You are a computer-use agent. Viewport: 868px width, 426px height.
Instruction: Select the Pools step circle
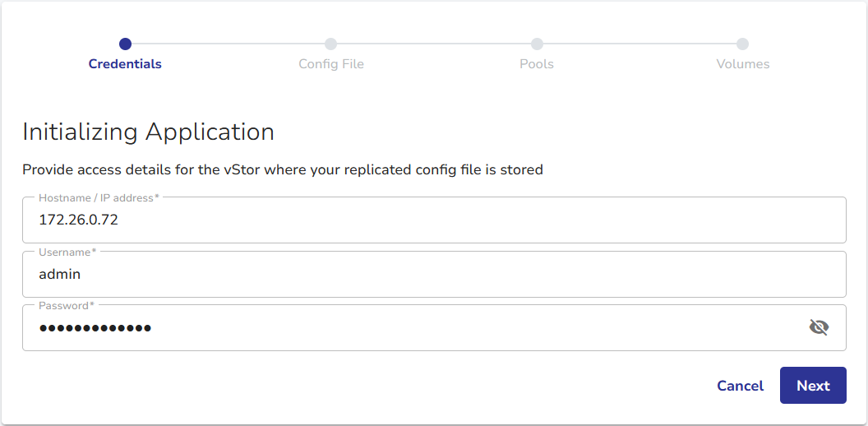point(537,44)
